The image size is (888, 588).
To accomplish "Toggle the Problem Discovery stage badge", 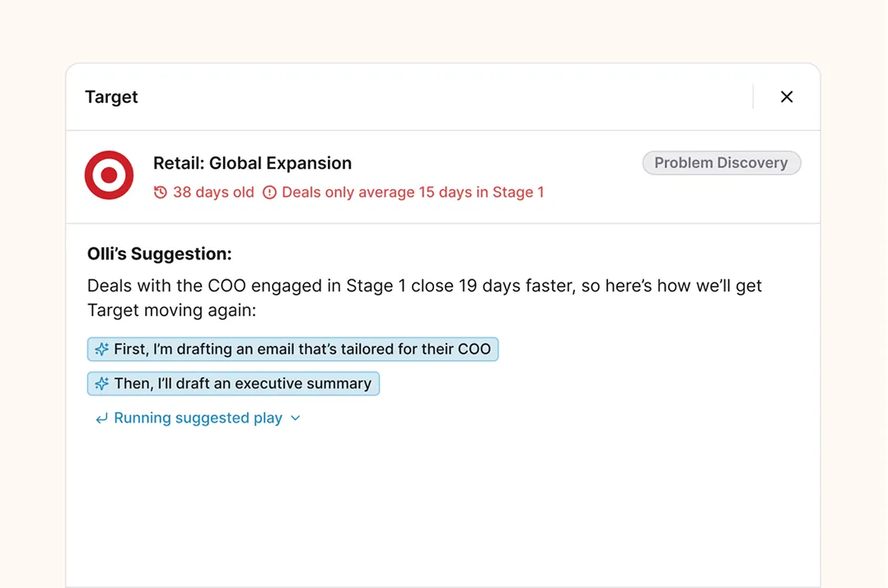I will coord(721,162).
